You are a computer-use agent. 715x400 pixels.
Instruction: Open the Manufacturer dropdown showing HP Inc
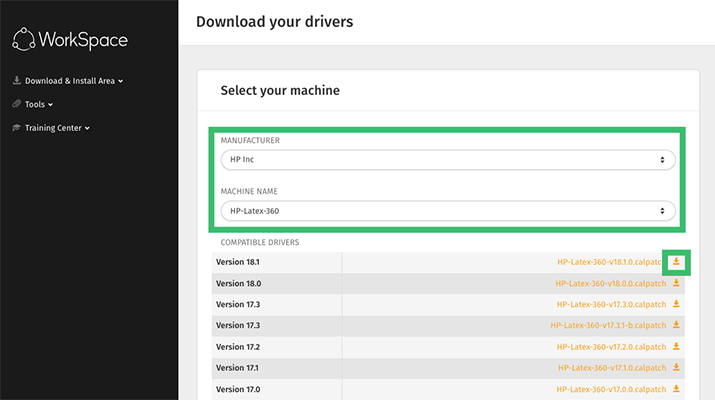[x=448, y=160]
